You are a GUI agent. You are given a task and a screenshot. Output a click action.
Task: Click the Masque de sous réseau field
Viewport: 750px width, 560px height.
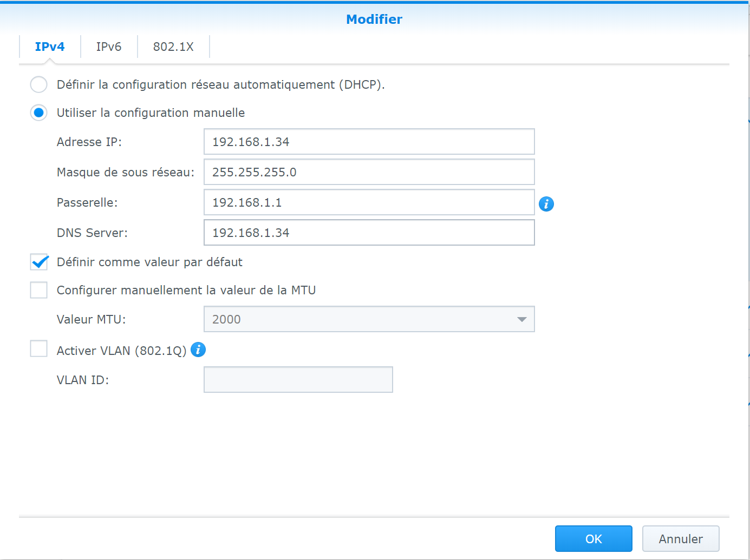[369, 172]
